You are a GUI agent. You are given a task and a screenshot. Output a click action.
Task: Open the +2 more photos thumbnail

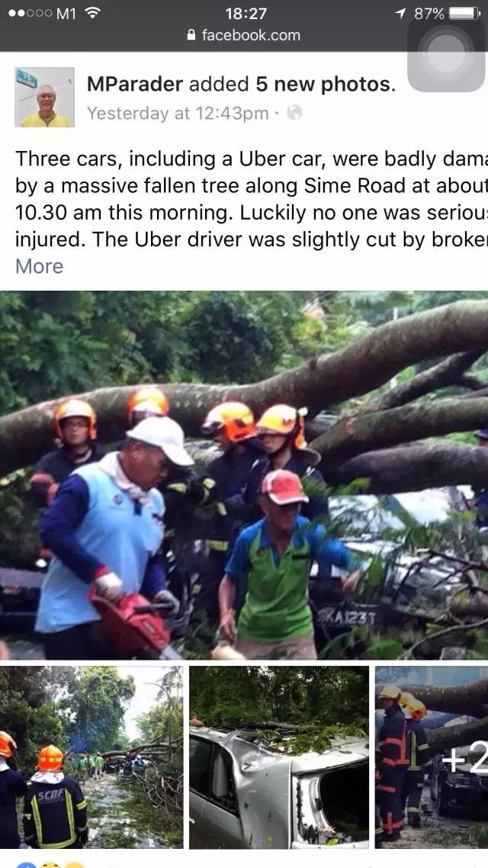[x=432, y=757]
